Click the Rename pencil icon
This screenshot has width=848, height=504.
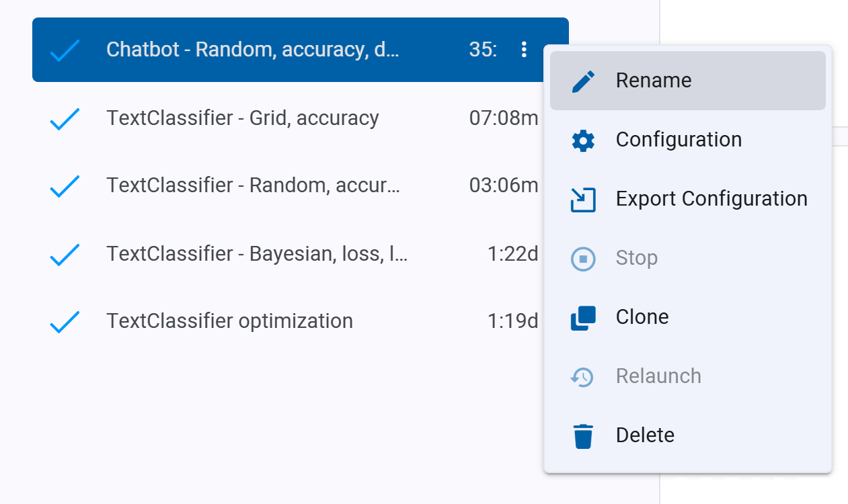click(x=584, y=80)
